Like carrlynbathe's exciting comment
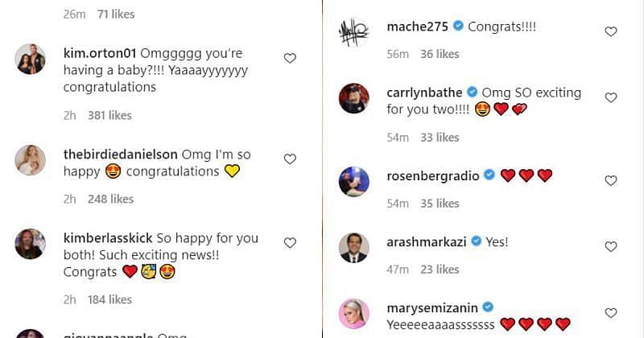Viewport: 644px width, 338px height. [610, 97]
